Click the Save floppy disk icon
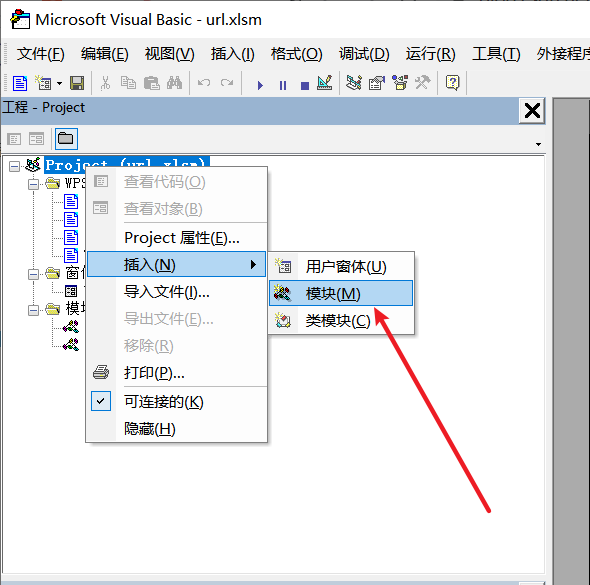This screenshot has height=585, width=590. 77,83
